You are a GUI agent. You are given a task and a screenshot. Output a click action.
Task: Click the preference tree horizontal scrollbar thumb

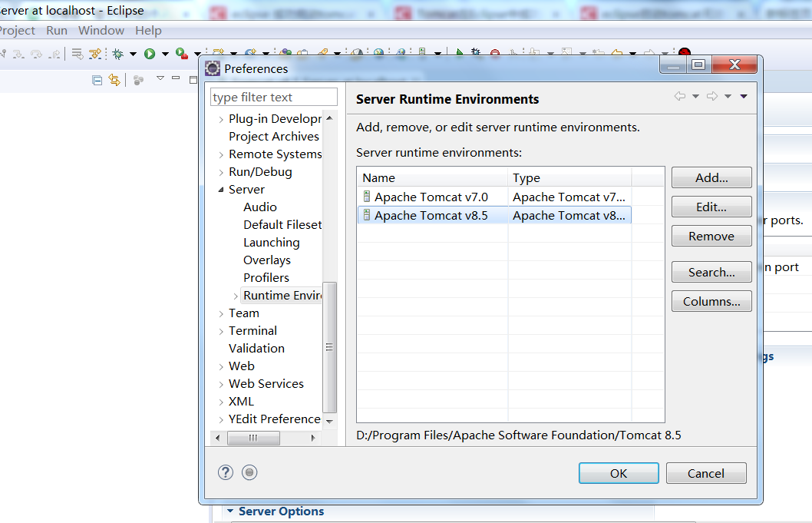click(x=253, y=438)
